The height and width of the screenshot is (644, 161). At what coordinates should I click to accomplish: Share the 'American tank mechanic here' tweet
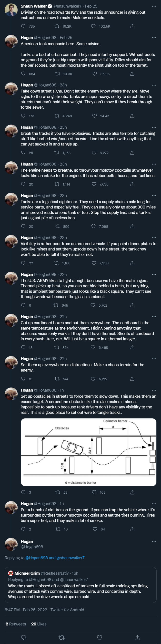click(x=132, y=74)
